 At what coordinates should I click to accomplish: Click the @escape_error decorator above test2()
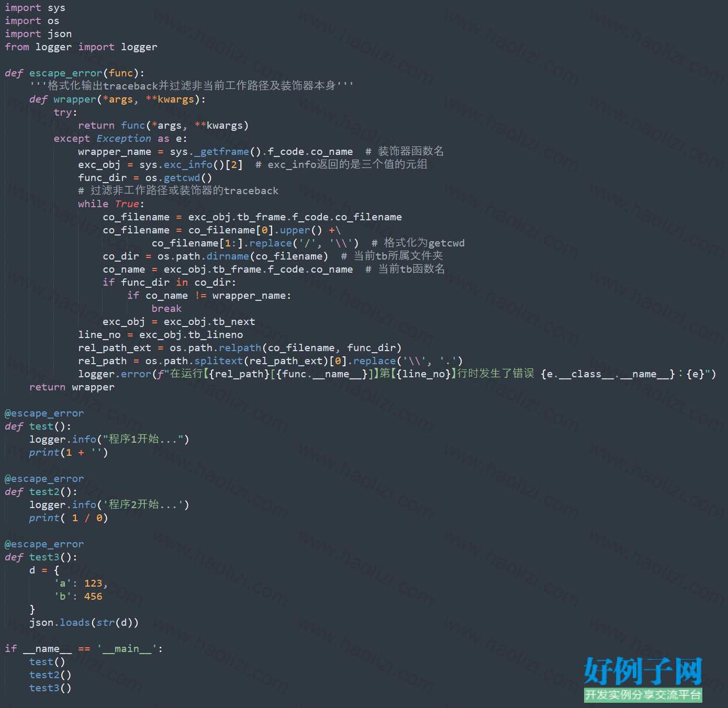click(44, 479)
